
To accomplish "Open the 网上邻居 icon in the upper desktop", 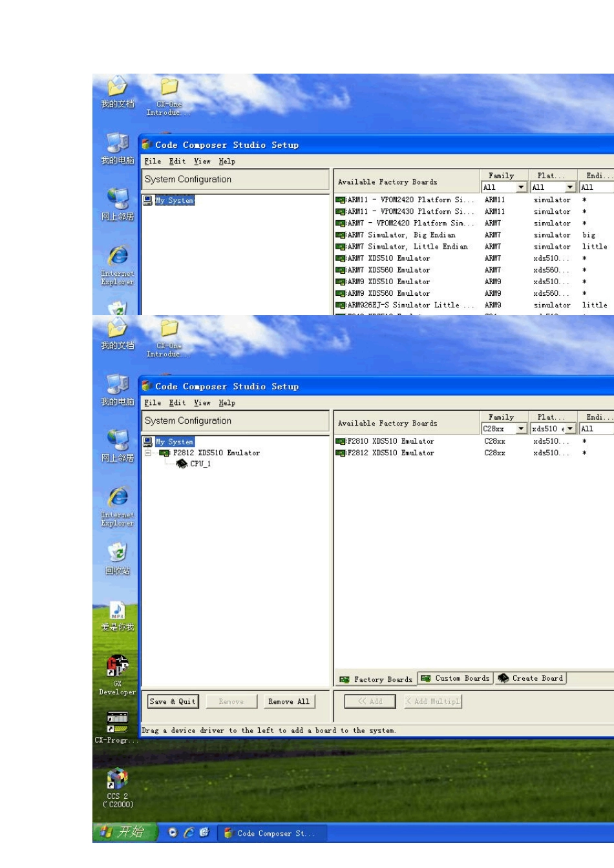I will tap(118, 205).
